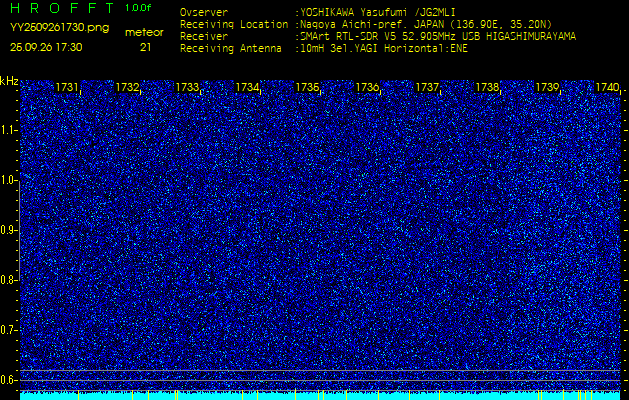
Task: Click the 1731 time marker
Action: point(67,88)
